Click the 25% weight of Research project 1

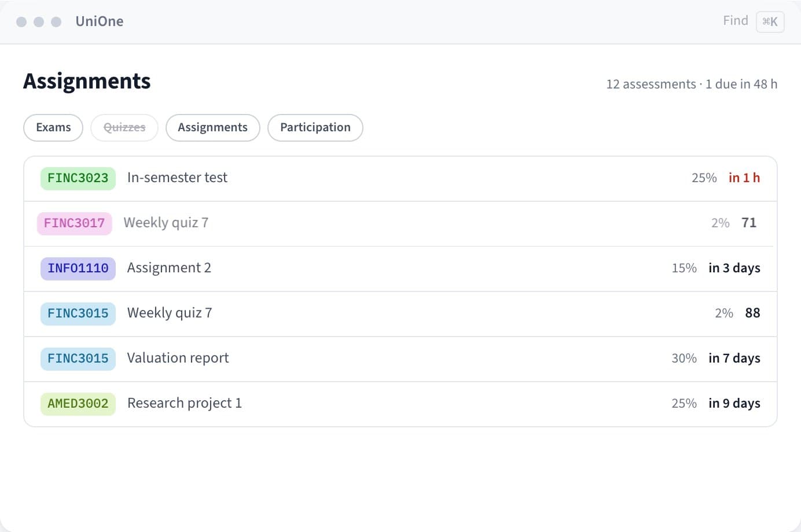click(684, 404)
